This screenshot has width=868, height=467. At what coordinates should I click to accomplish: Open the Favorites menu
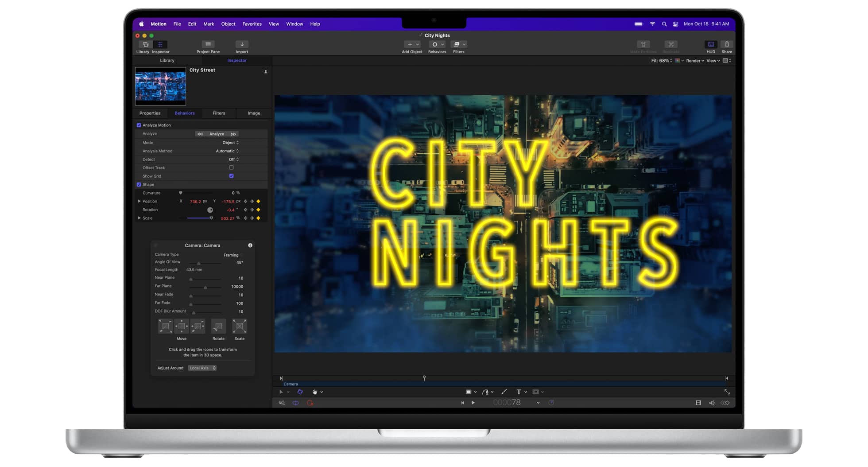[x=252, y=24]
